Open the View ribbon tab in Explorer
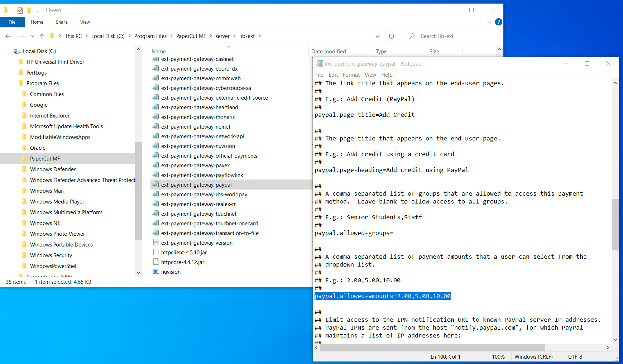 tap(85, 22)
